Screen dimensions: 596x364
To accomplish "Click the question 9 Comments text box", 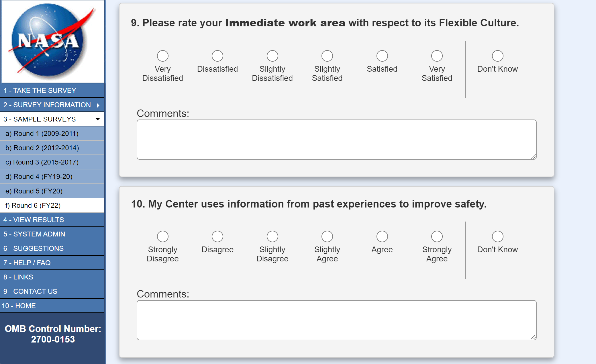I will (336, 140).
